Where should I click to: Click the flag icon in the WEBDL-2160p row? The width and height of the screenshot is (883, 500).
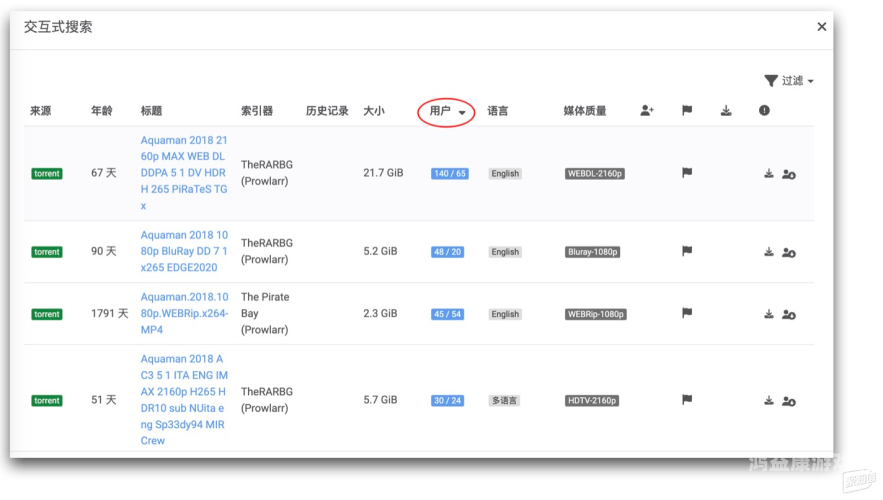pyautogui.click(x=687, y=173)
